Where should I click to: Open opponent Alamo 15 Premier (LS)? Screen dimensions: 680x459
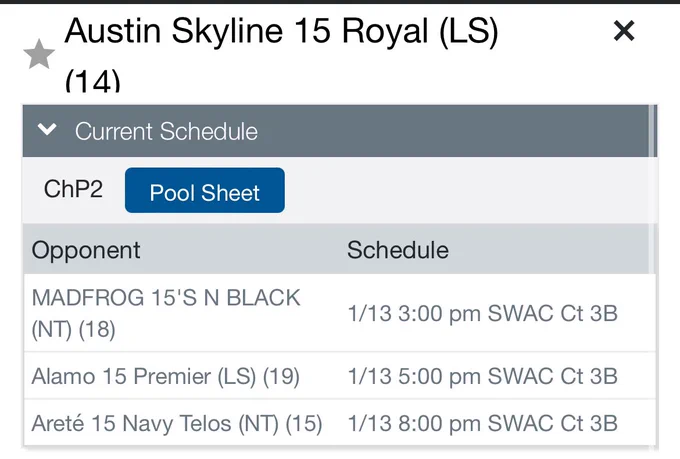(165, 376)
